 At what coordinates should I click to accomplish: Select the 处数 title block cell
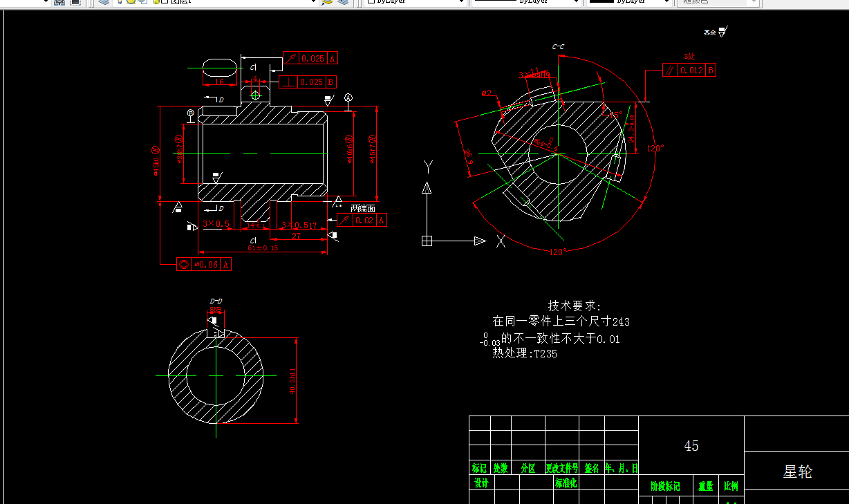coord(501,468)
